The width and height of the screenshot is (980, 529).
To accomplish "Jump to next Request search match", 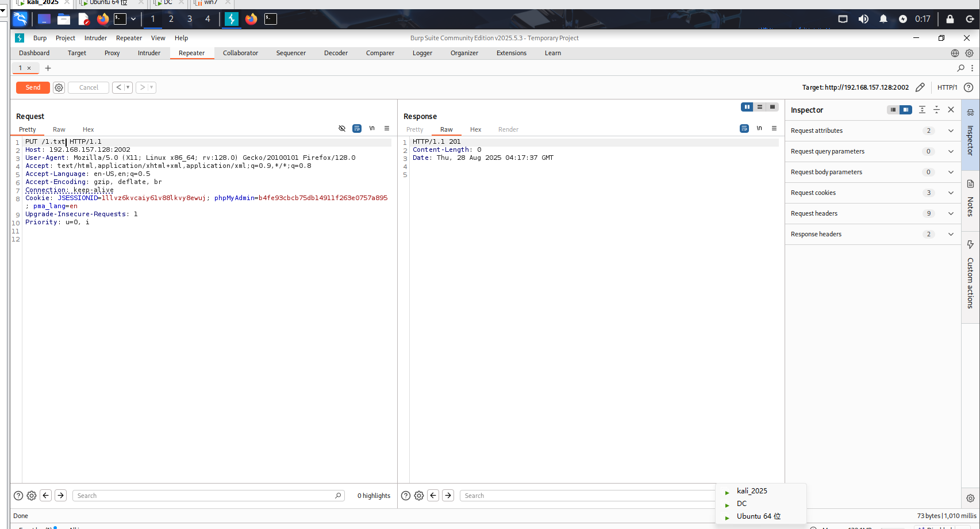I will click(x=61, y=496).
